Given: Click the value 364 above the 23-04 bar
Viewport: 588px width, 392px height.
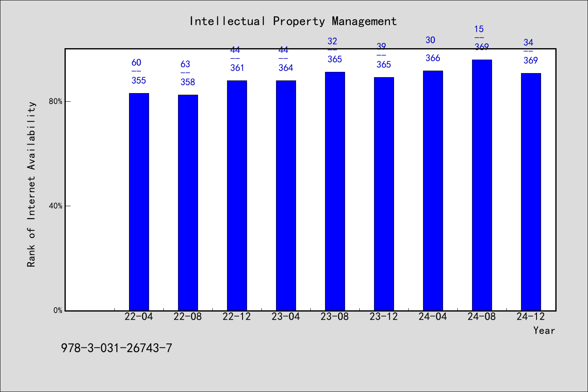Looking at the screenshot, I should click(x=286, y=68).
